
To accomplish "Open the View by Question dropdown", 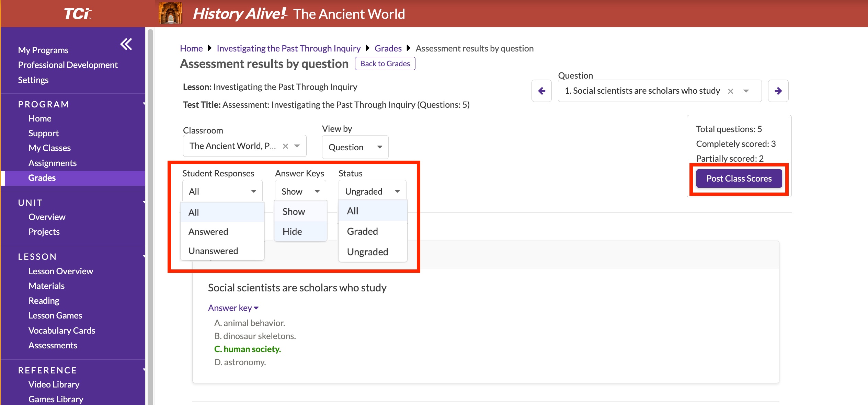I will [x=355, y=147].
